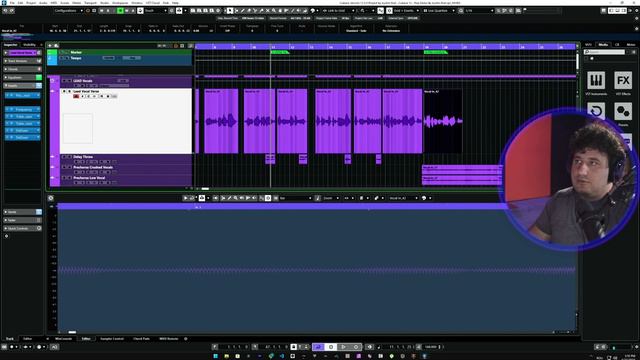The height and width of the screenshot is (360, 640).
Task: Click transport Play button
Action: click(343, 347)
